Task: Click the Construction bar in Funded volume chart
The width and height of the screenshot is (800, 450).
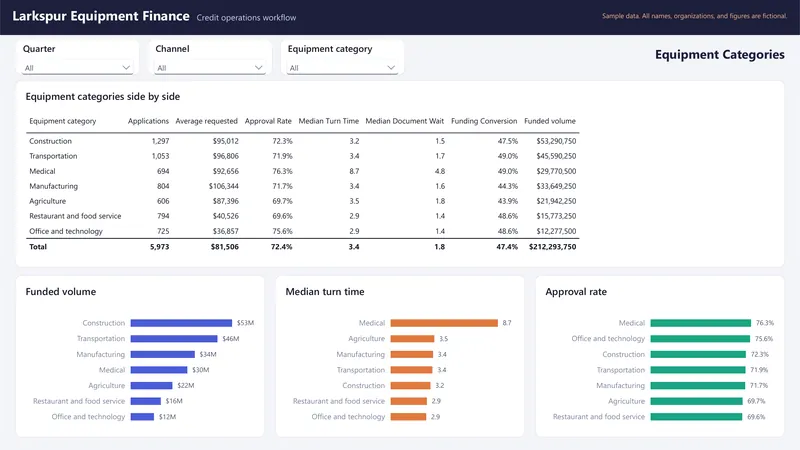Action: tap(181, 323)
